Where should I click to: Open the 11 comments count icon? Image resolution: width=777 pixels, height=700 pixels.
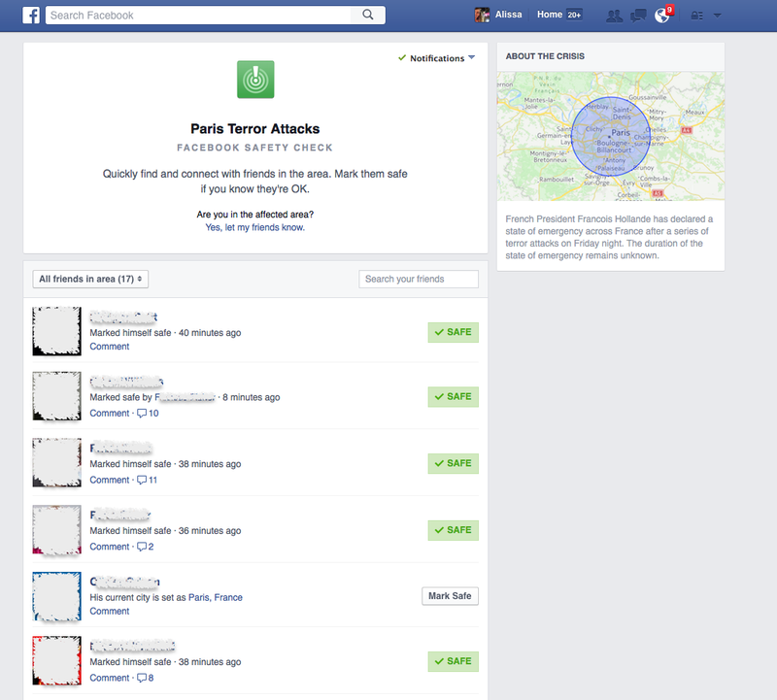click(x=148, y=480)
